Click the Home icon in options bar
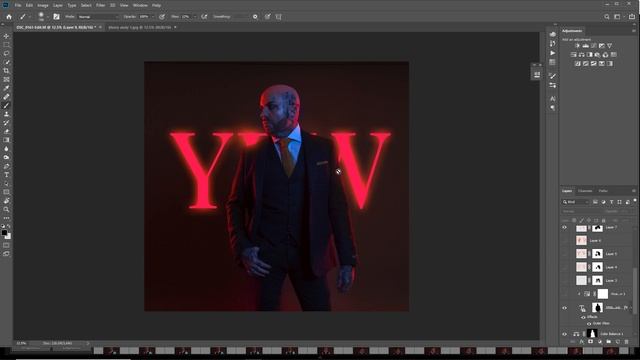Viewport: 640px width, 360px height. coord(9,17)
